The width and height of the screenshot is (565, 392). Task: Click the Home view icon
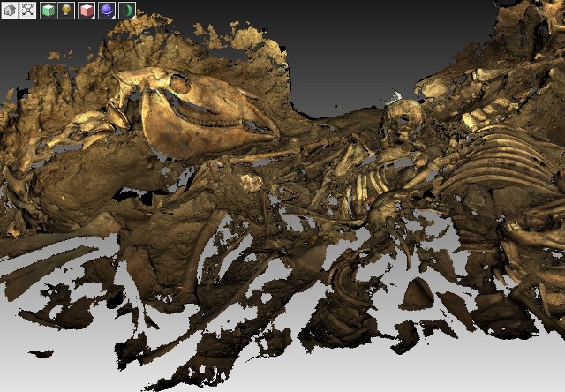point(10,11)
